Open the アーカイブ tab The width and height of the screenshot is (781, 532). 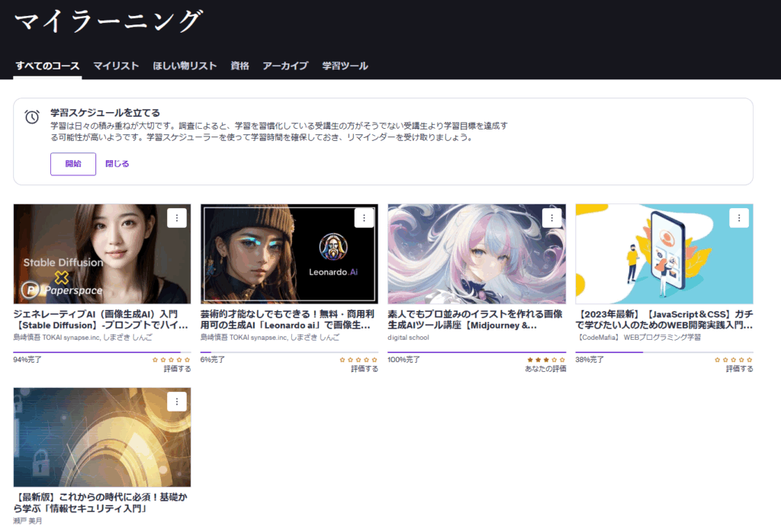point(285,66)
